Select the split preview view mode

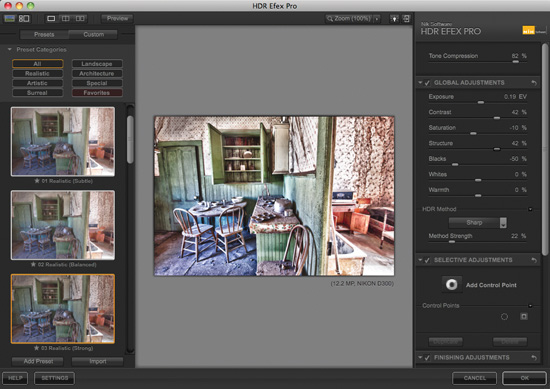[x=66, y=18]
